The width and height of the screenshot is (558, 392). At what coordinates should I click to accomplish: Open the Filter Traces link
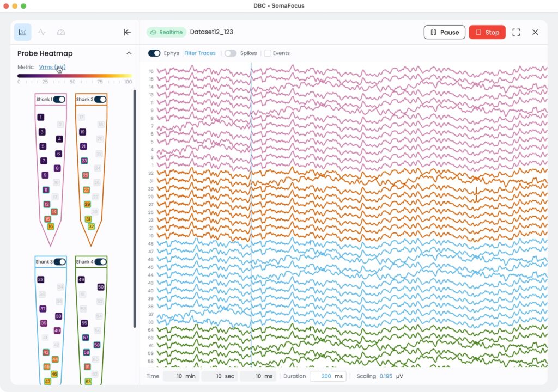click(x=200, y=53)
